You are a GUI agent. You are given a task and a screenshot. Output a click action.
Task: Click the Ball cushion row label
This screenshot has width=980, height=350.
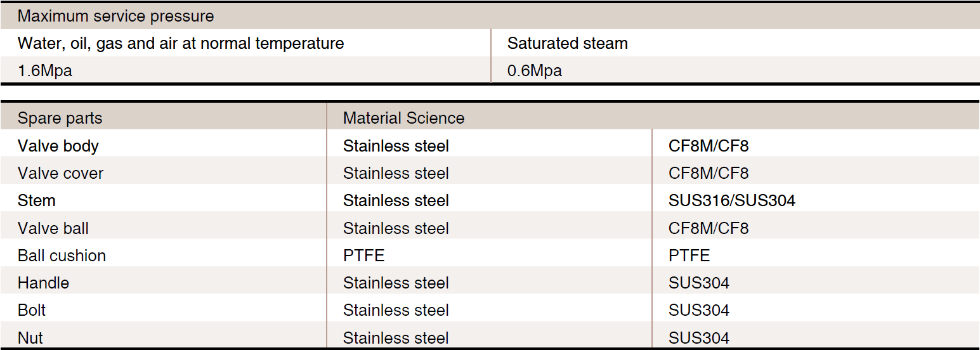coord(62,256)
